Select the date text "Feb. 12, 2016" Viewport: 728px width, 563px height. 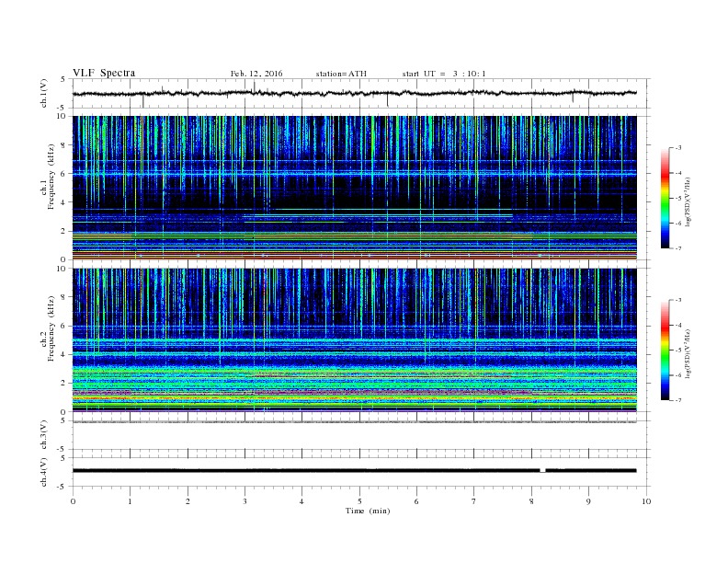256,74
